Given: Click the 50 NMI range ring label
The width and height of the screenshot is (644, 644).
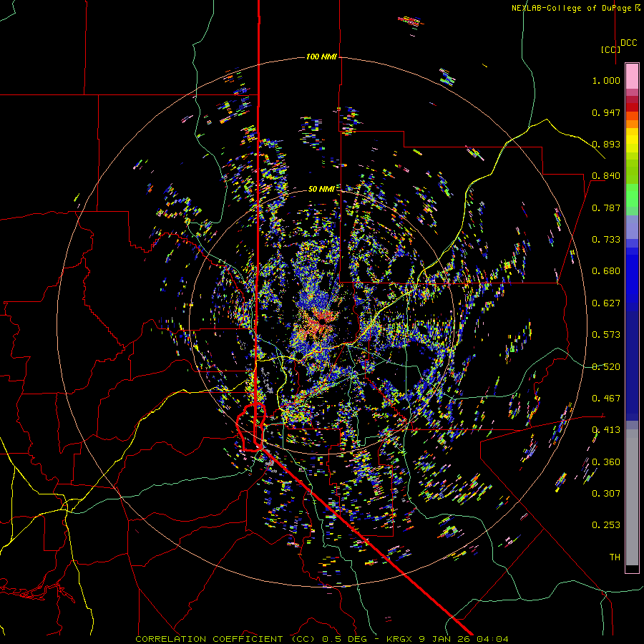Looking at the screenshot, I should point(321,189).
